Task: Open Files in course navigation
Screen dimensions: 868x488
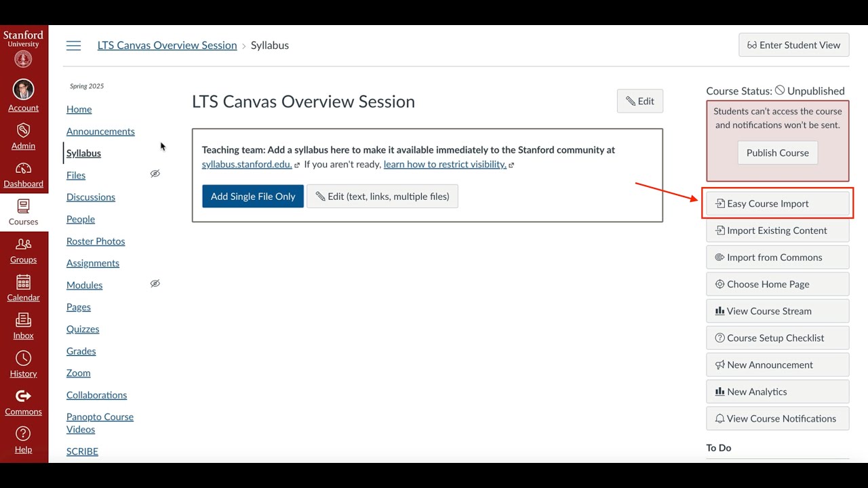Action: tap(76, 175)
